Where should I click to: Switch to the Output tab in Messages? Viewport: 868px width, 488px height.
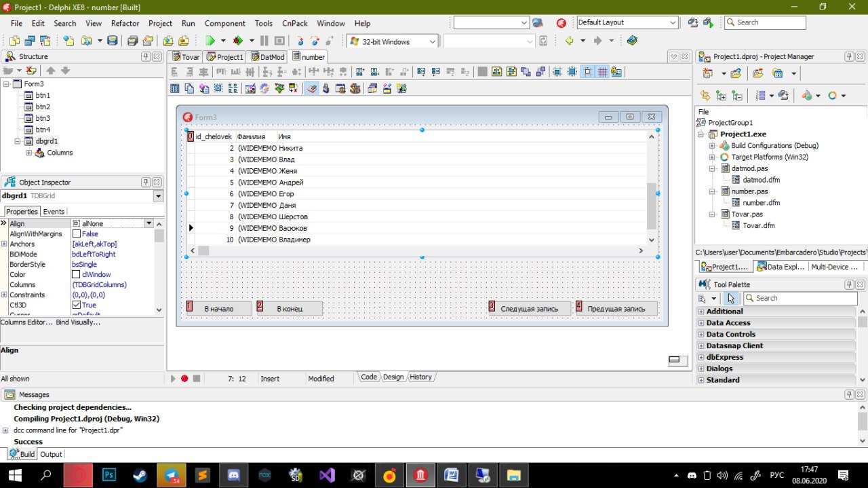click(x=51, y=454)
